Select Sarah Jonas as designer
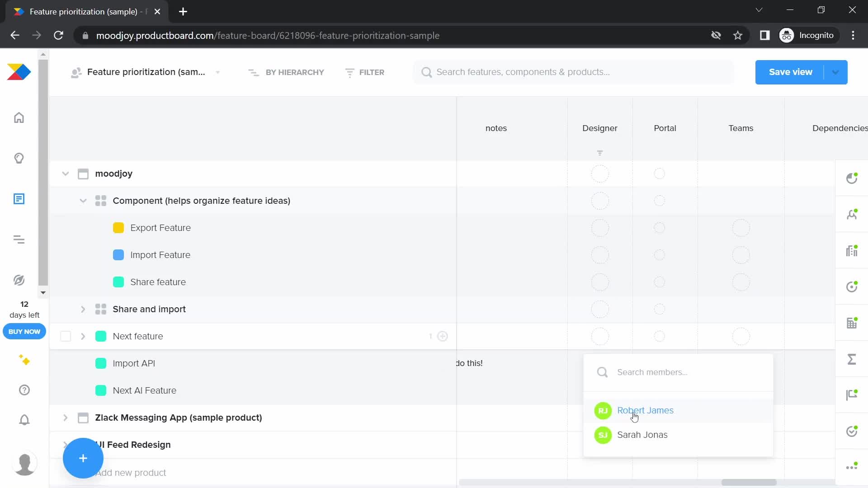This screenshot has height=488, width=868. (678, 435)
